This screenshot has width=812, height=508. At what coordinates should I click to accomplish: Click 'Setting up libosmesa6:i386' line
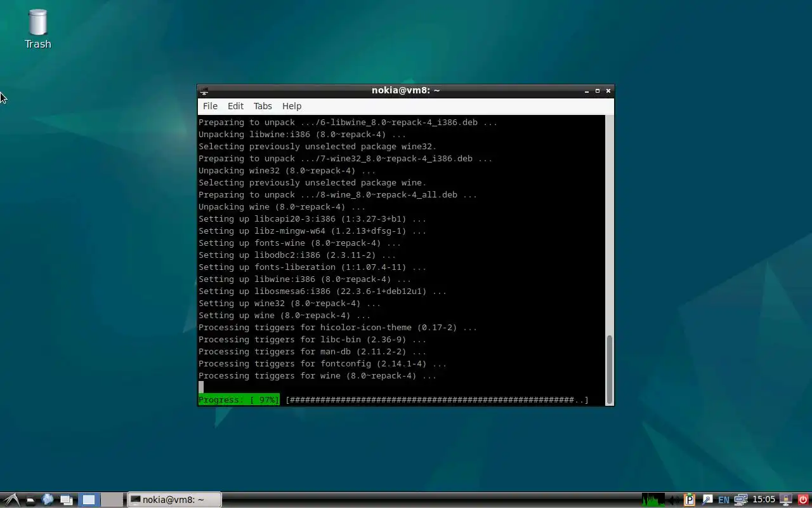[x=323, y=291]
